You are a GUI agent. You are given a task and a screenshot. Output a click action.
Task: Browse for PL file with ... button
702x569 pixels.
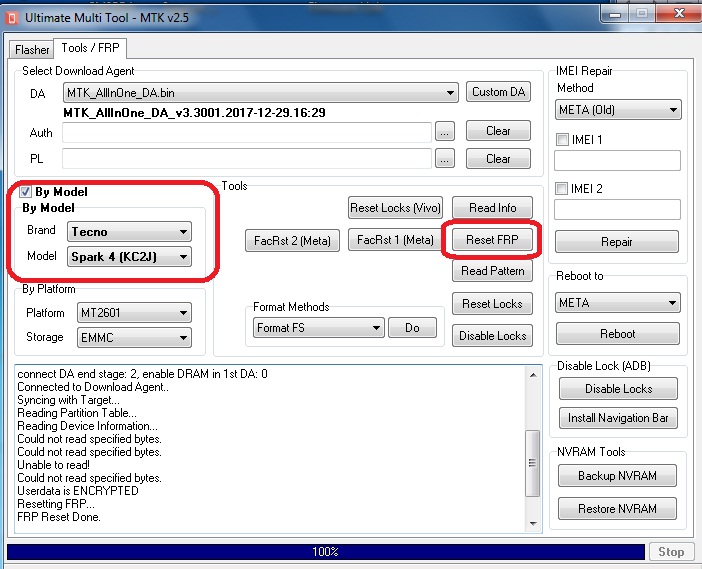click(445, 158)
